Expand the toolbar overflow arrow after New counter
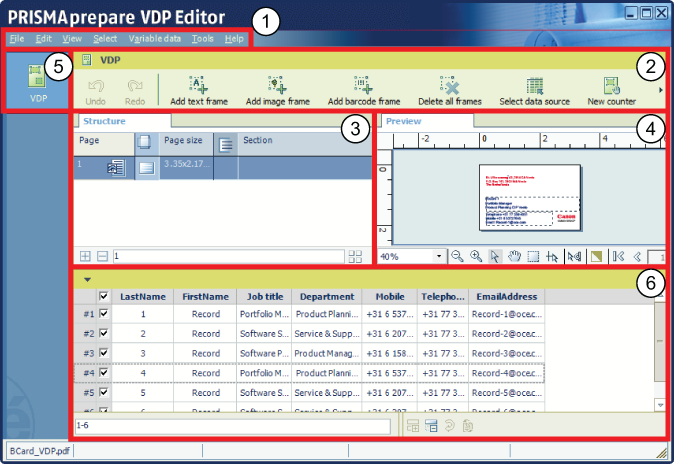Image resolution: width=674 pixels, height=464 pixels. pos(658,90)
